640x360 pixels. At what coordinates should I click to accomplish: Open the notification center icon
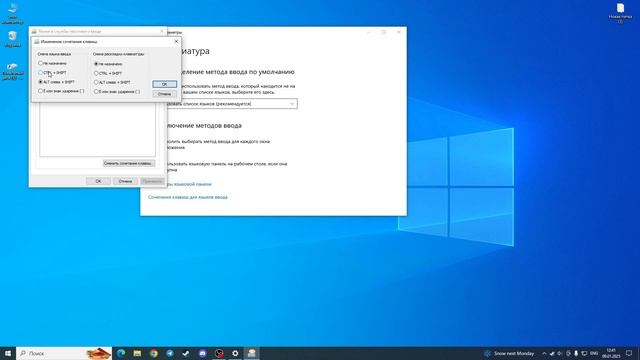[x=629, y=353]
